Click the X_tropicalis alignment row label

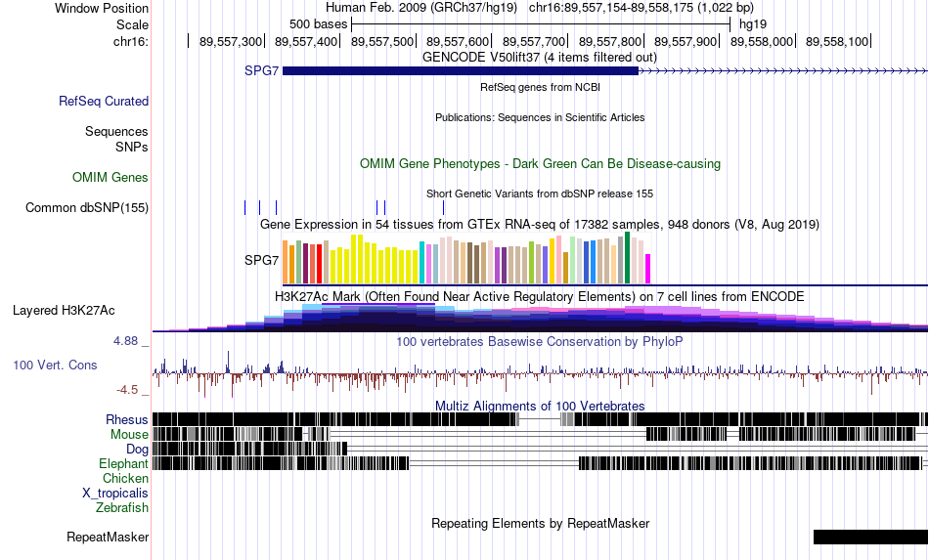pyautogui.click(x=115, y=494)
